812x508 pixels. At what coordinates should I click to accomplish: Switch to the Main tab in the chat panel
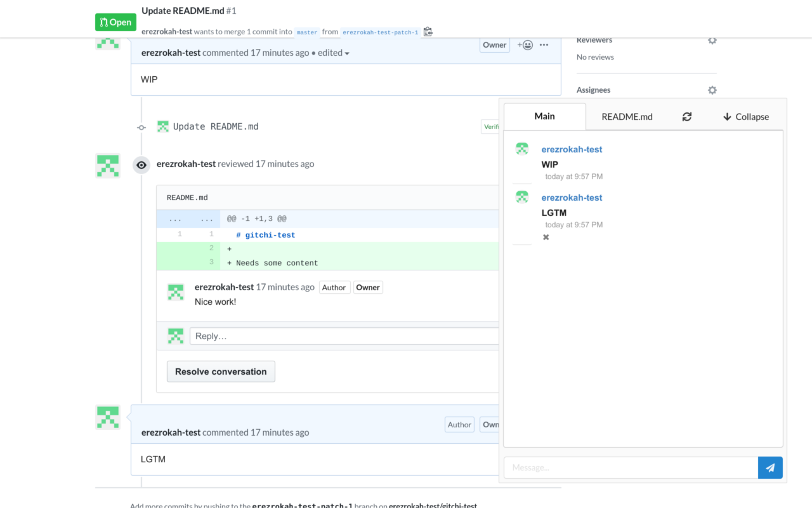point(545,116)
